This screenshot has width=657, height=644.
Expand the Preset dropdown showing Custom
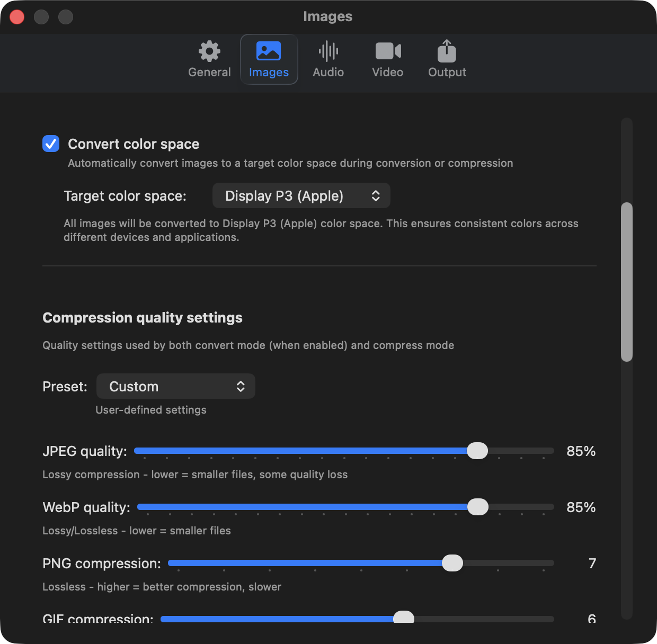[176, 387]
